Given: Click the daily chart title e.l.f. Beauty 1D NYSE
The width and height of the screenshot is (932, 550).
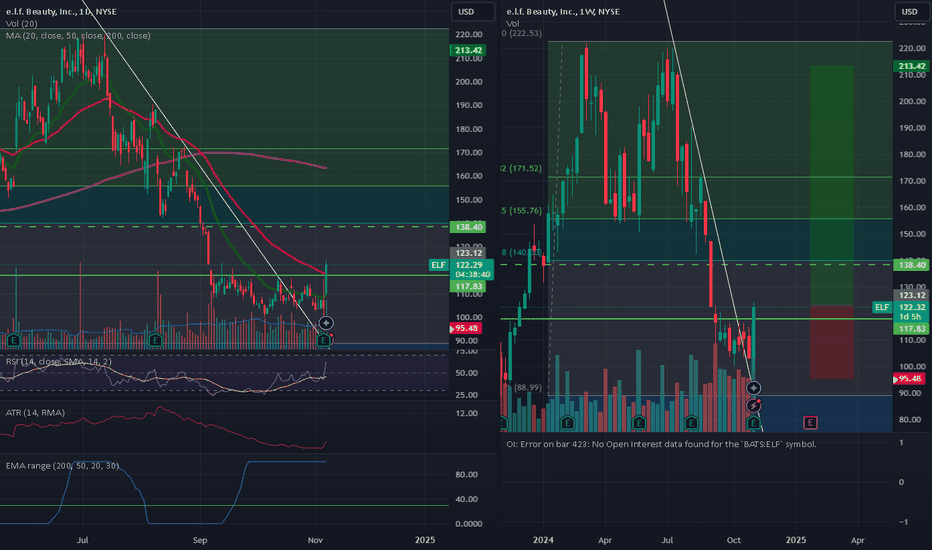Looking at the screenshot, I should click(x=61, y=11).
